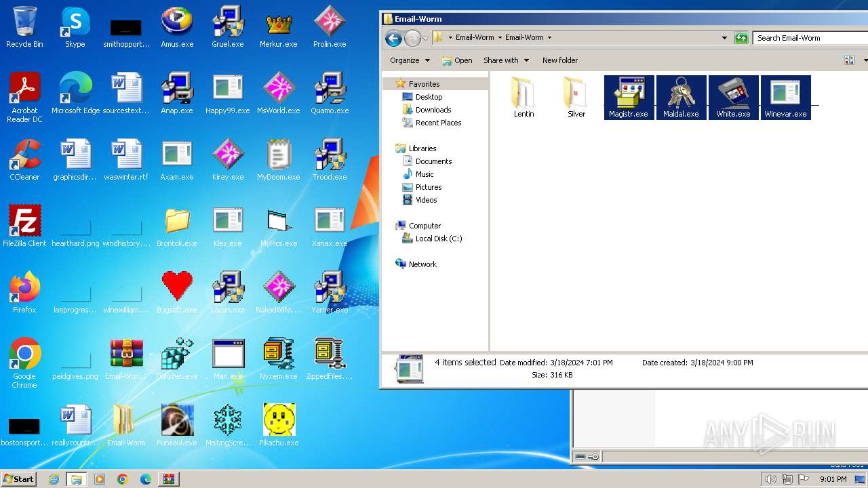The image size is (868, 488).
Task: Change view using the Explorer view button
Action: [x=849, y=60]
